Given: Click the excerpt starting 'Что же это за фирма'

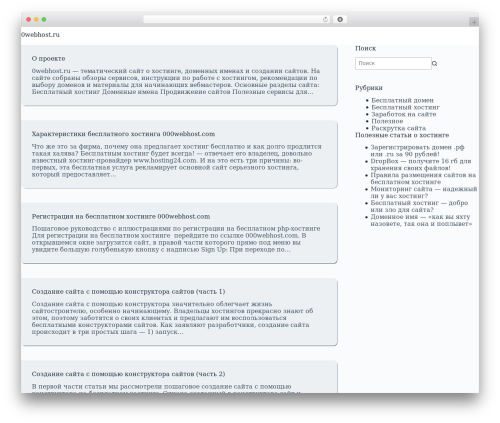Looking at the screenshot, I should (177, 160).
